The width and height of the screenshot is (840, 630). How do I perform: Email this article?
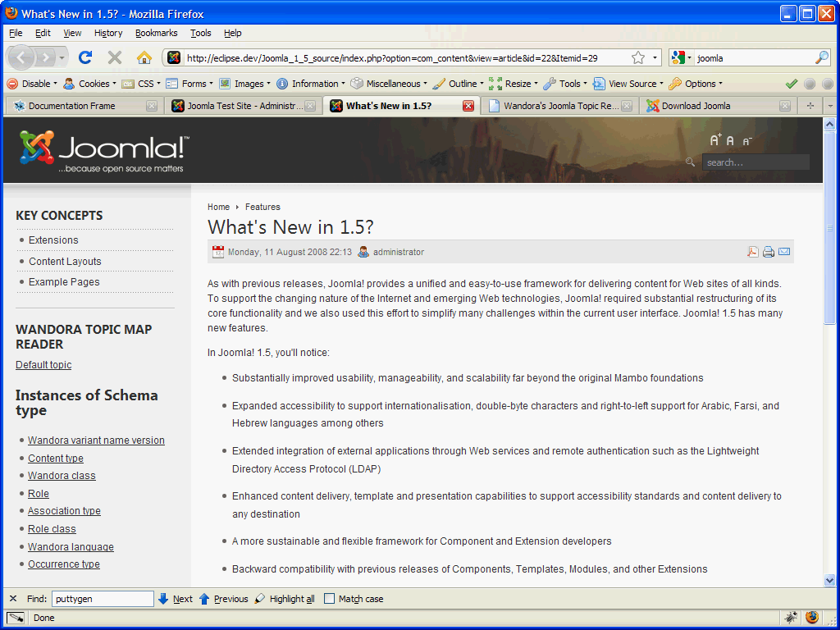pyautogui.click(x=784, y=252)
